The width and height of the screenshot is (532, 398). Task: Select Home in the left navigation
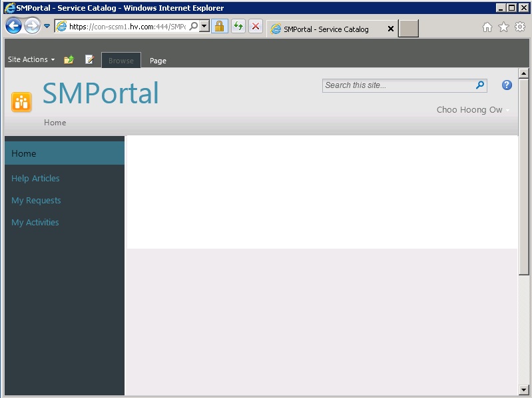pyautogui.click(x=65, y=153)
